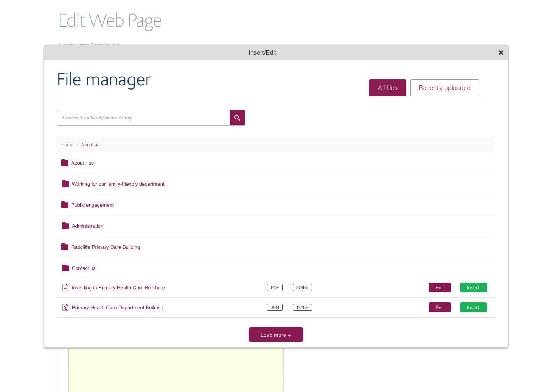The width and height of the screenshot is (551, 392).
Task: Focus the file search input field
Action: click(x=143, y=118)
